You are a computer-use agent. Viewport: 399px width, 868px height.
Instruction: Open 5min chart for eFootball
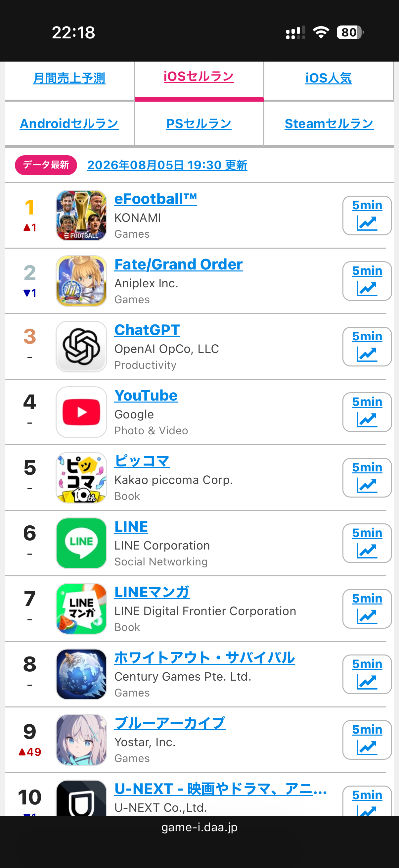[x=367, y=216]
